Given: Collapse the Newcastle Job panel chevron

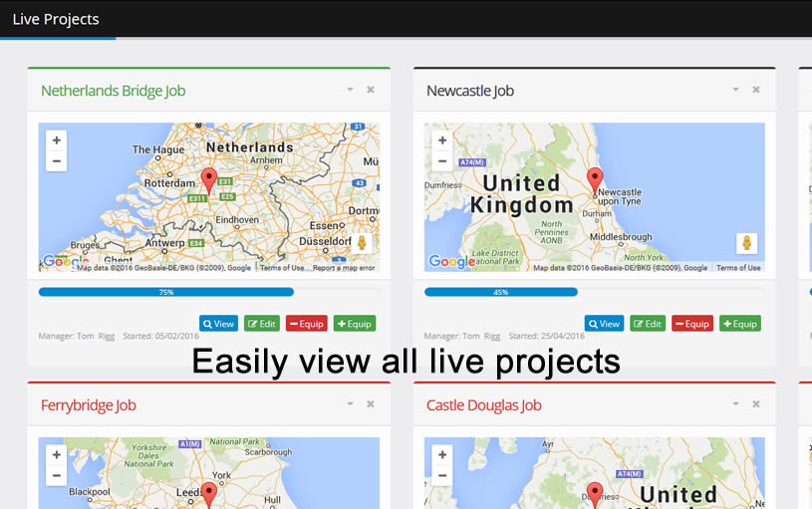Looking at the screenshot, I should (x=736, y=90).
